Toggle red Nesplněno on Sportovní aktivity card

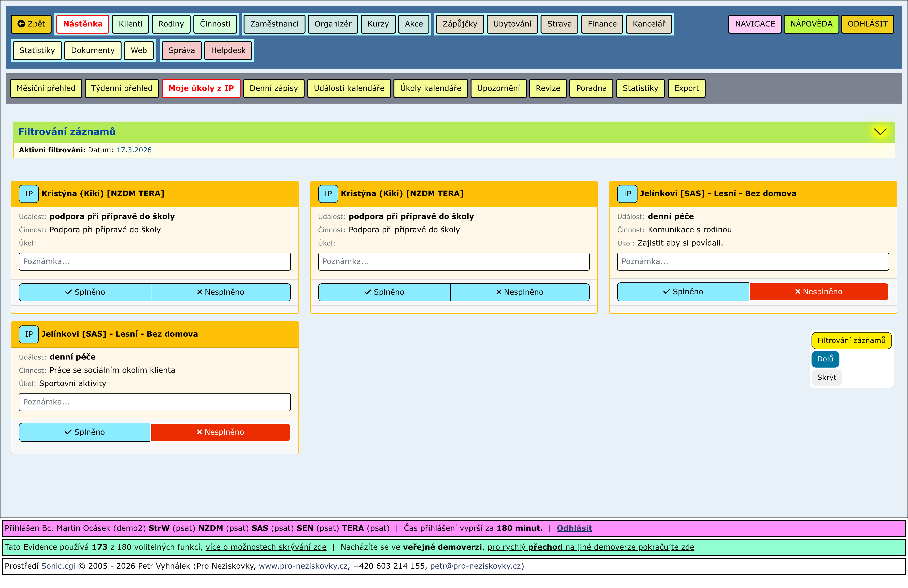pyautogui.click(x=220, y=432)
